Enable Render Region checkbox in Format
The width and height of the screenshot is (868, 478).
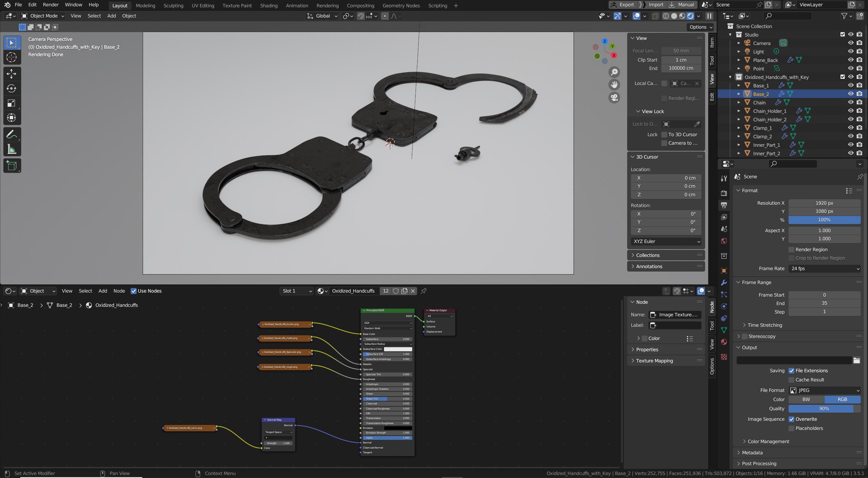[792, 250]
